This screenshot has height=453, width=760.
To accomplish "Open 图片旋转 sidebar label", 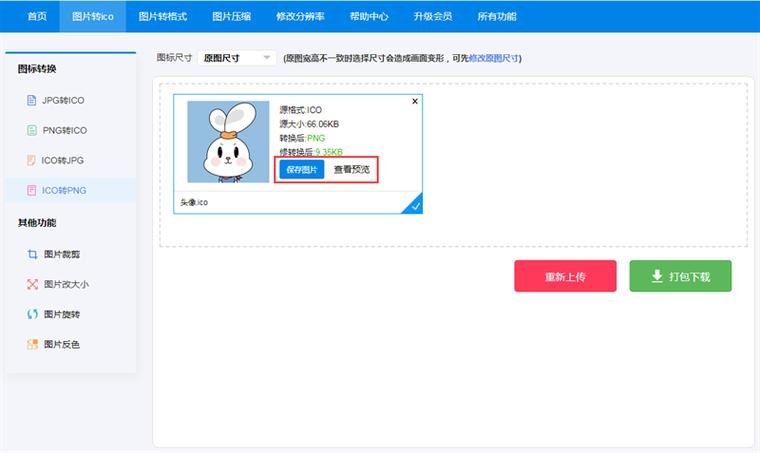I will 62,314.
